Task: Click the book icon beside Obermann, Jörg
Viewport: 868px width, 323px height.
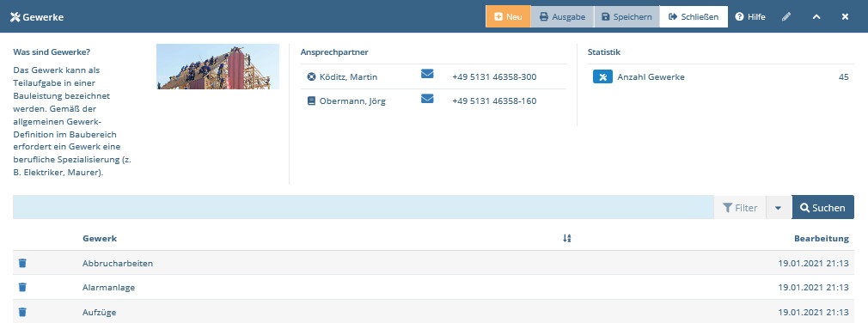Action: click(x=311, y=101)
